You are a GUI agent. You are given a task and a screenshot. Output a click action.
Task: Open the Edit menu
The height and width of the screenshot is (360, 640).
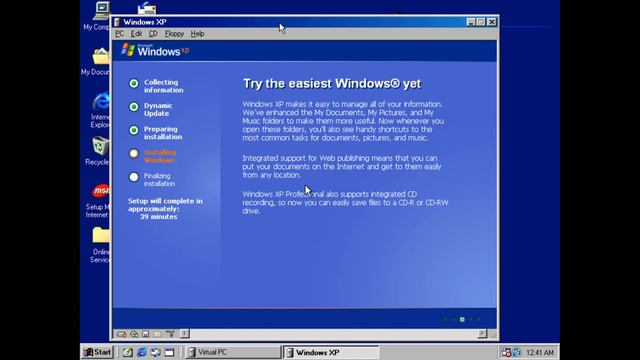[136, 34]
